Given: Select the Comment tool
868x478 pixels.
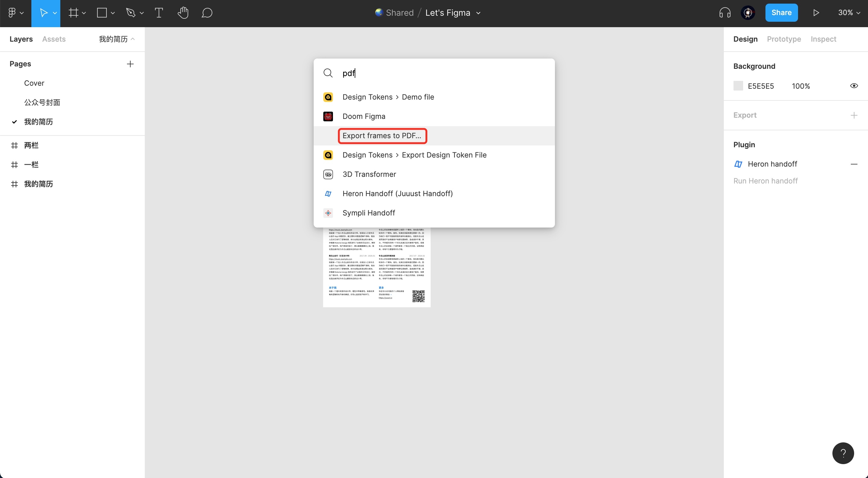Looking at the screenshot, I should 207,13.
